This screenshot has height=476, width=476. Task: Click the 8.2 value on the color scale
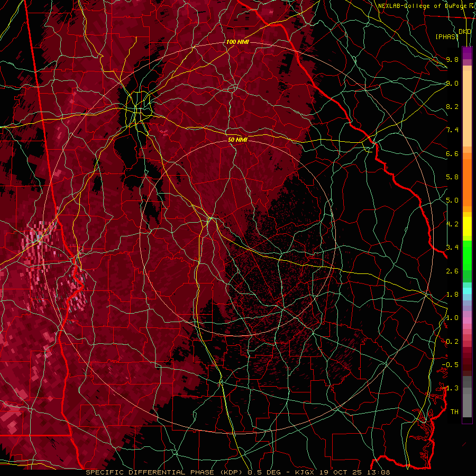pos(452,106)
